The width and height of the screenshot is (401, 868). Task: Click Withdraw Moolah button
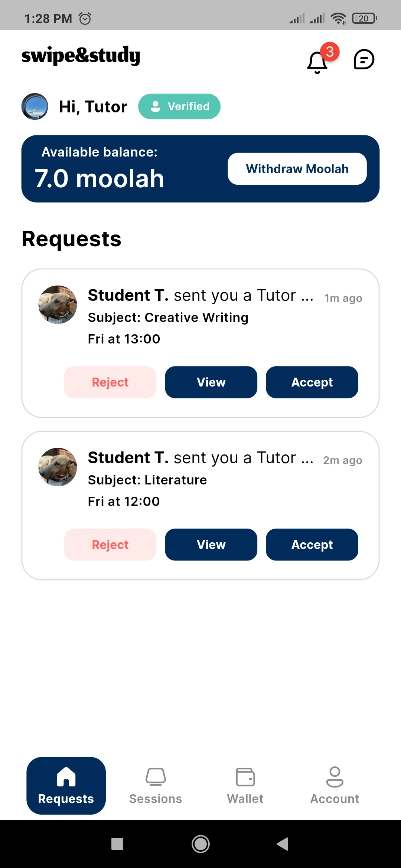[297, 169]
